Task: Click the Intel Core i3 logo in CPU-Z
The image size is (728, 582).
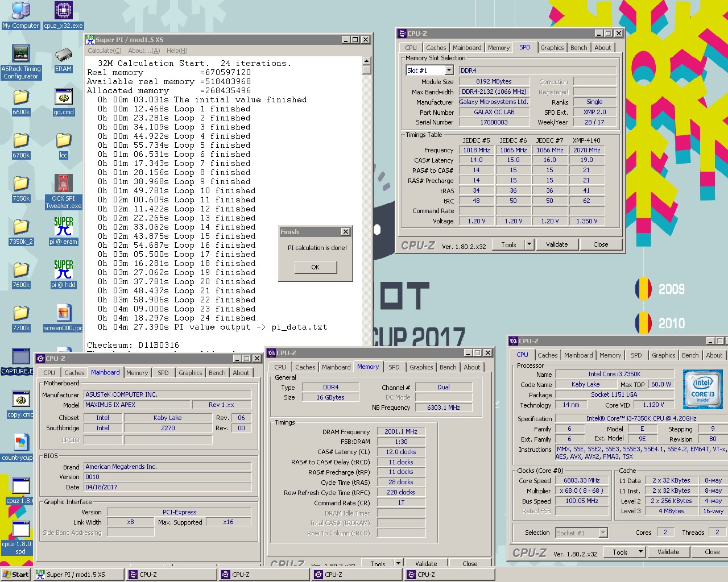Action: pyautogui.click(x=702, y=389)
